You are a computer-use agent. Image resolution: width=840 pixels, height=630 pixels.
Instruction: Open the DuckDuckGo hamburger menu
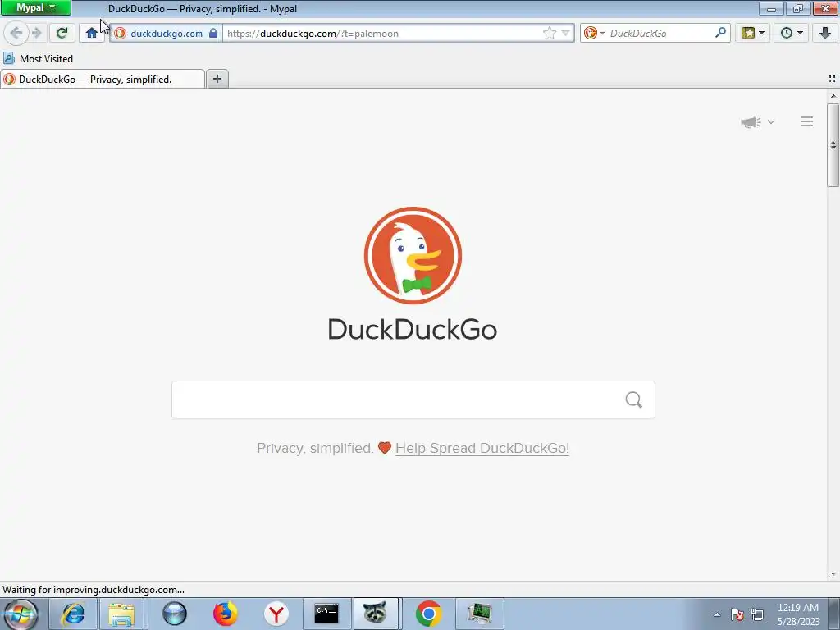(x=807, y=122)
